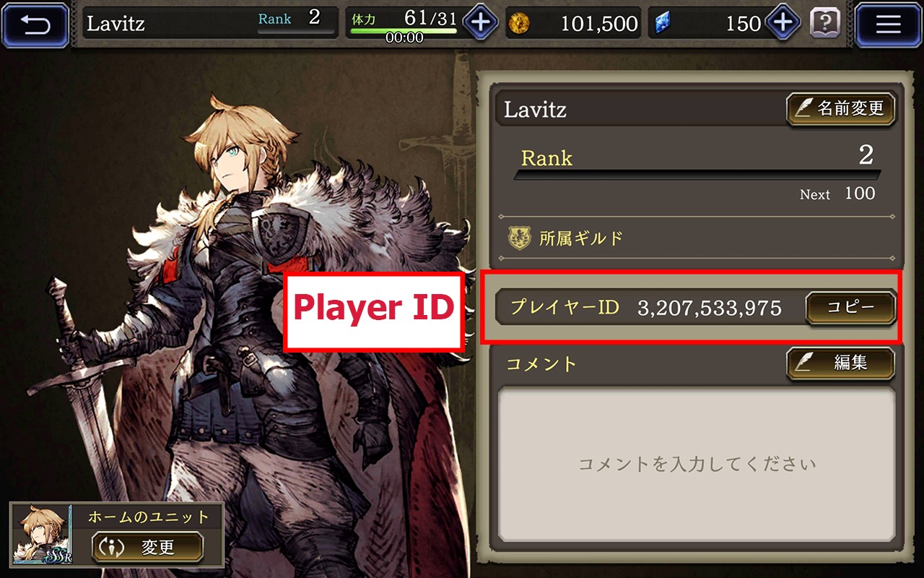Image resolution: width=924 pixels, height=578 pixels.
Task: Change home unit with 変更 button
Action: point(147,547)
